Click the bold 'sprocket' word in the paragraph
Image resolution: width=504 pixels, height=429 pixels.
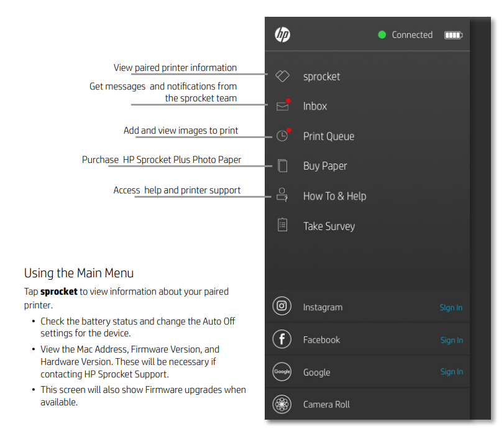click(x=59, y=292)
